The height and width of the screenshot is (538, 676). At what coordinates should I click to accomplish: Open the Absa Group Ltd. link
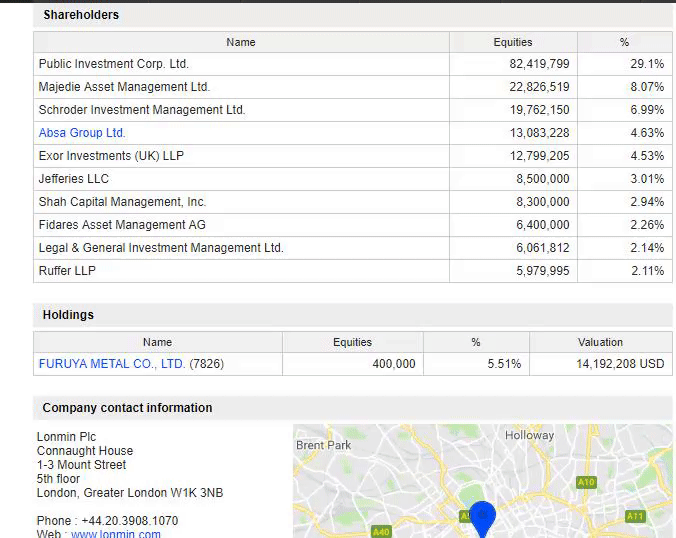coord(82,133)
